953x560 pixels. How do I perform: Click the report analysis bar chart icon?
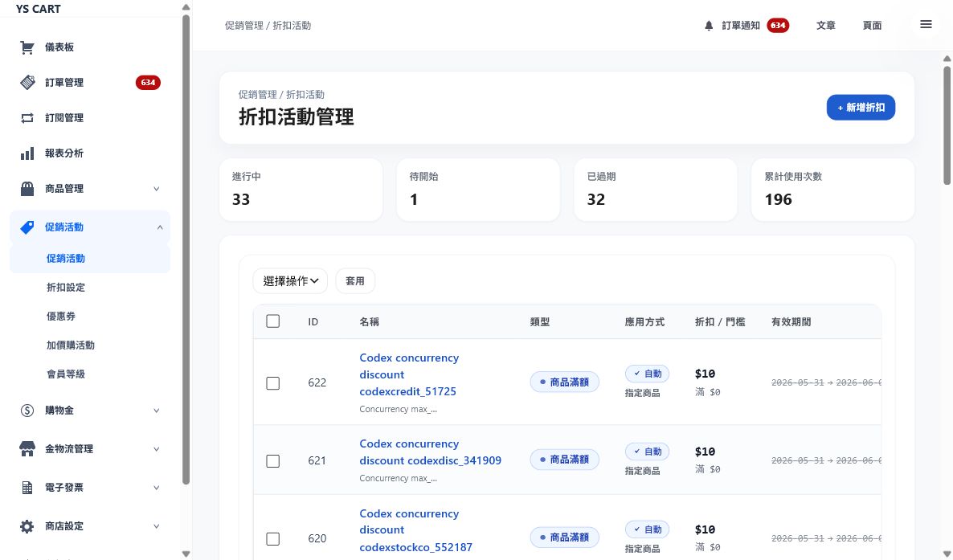[x=27, y=153]
